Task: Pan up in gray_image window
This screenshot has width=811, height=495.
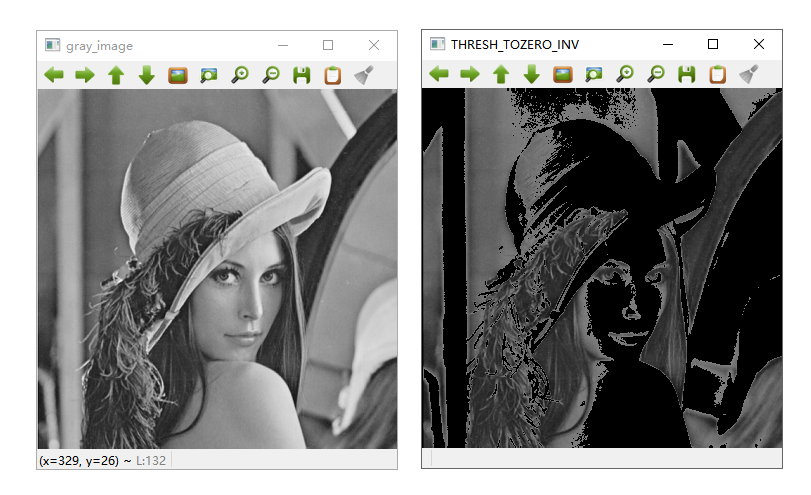Action: [x=116, y=75]
